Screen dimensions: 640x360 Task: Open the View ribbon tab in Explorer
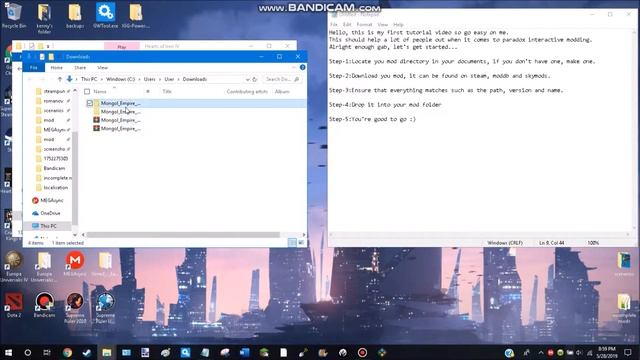(x=102, y=67)
